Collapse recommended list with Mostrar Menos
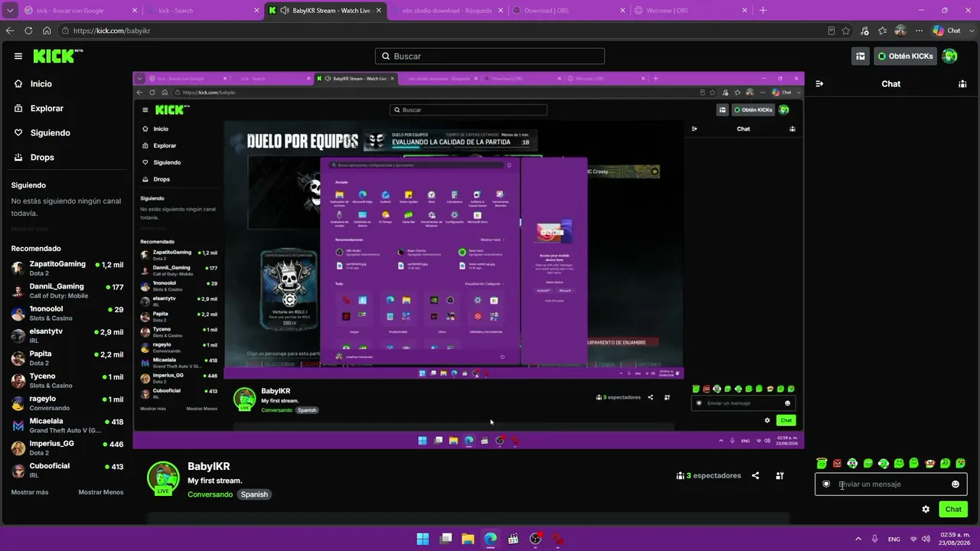The width and height of the screenshot is (980, 551). coord(101,492)
